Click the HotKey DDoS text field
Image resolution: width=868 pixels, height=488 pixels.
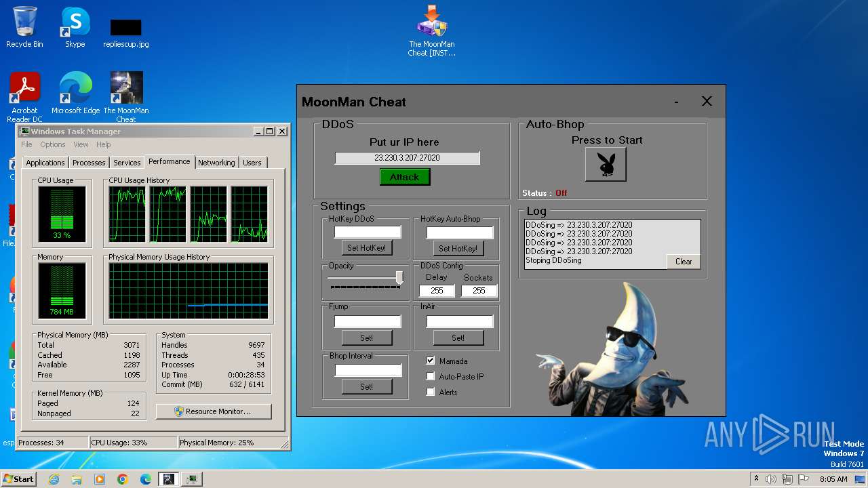(368, 232)
